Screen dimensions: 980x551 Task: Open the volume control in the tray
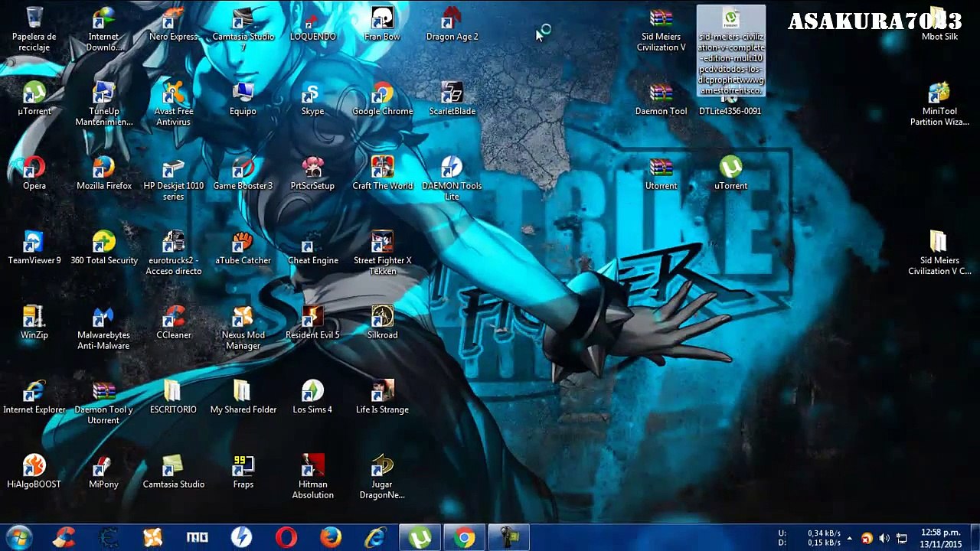tap(884, 538)
